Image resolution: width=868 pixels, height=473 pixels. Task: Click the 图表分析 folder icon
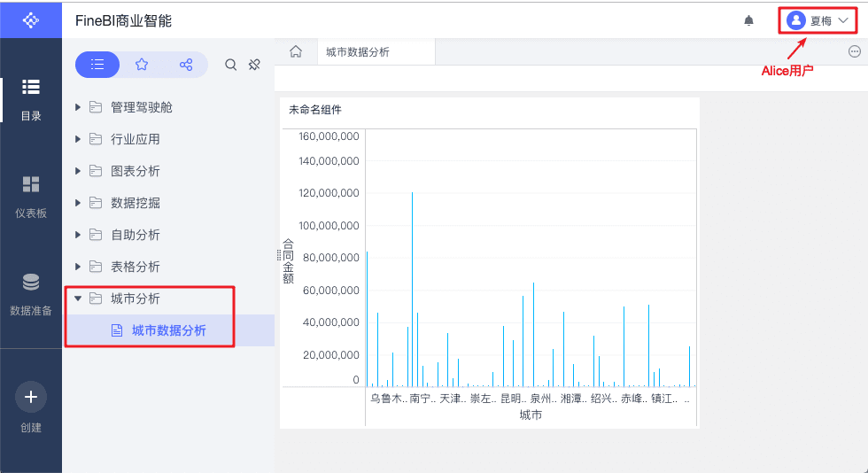(x=96, y=171)
